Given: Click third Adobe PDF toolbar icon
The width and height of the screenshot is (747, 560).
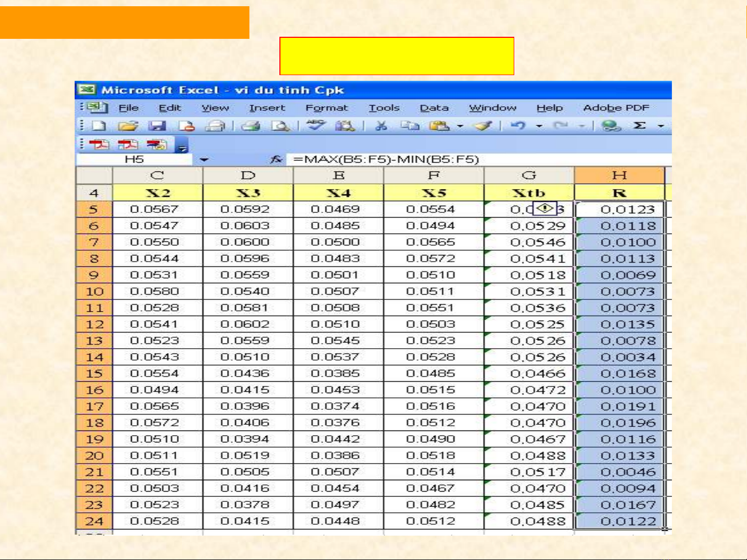Looking at the screenshot, I should (157, 145).
